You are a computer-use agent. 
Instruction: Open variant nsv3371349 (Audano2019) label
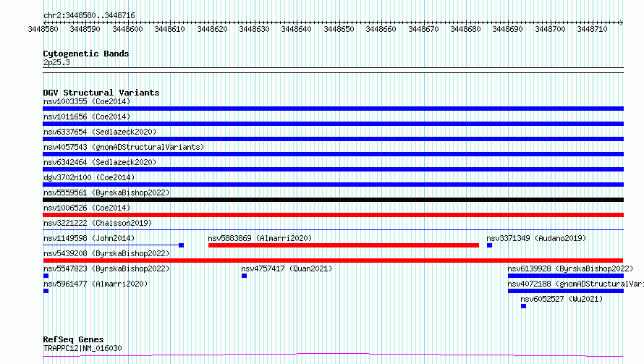pyautogui.click(x=536, y=238)
